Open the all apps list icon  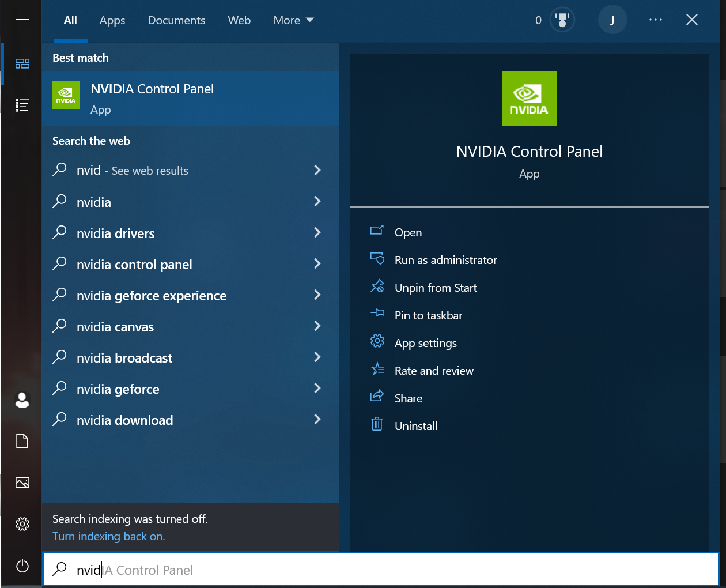click(22, 105)
